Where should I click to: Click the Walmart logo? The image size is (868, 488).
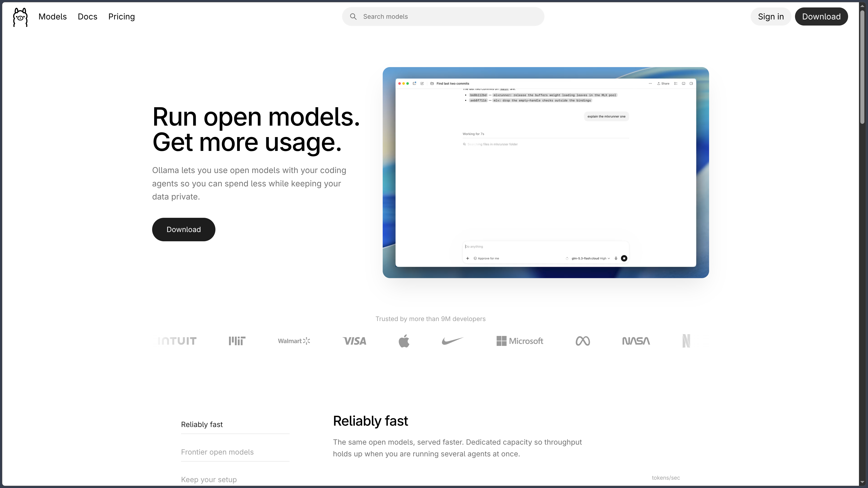294,341
